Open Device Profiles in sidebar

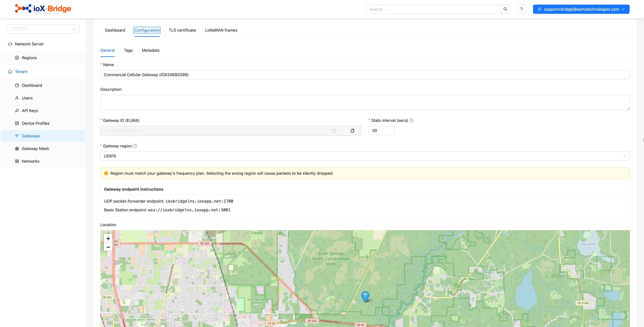coord(43,123)
